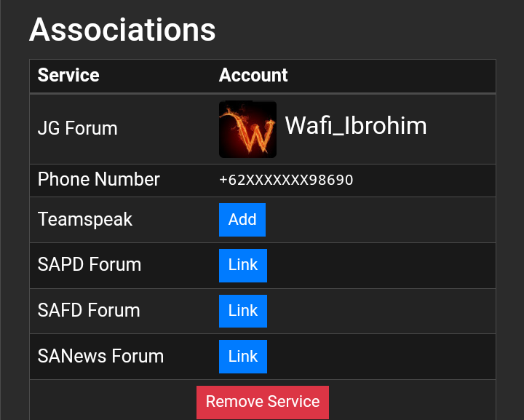Link the SANews Forum account
Screen dimensions: 524x420
(243, 357)
